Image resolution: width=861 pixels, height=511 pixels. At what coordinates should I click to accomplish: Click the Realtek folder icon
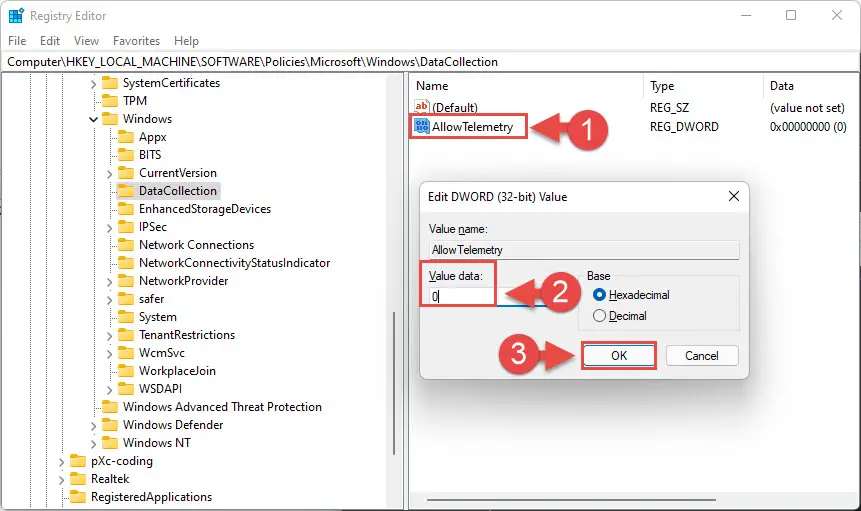tap(78, 479)
